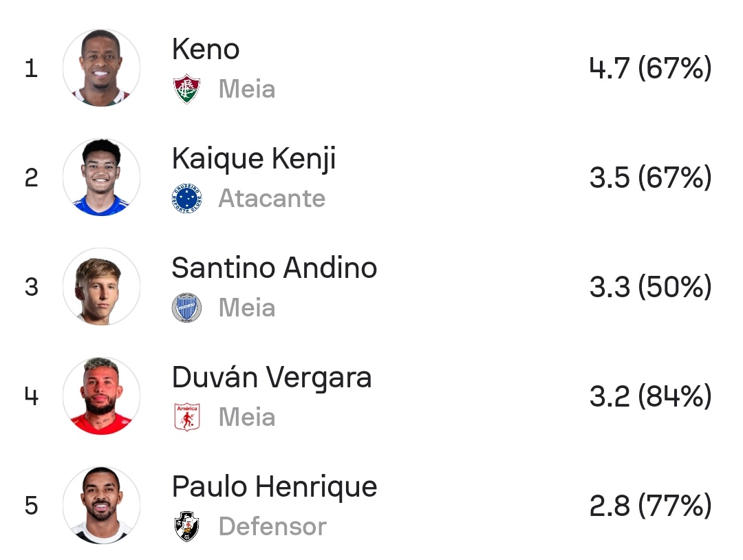Click the Atacante position label

272,199
